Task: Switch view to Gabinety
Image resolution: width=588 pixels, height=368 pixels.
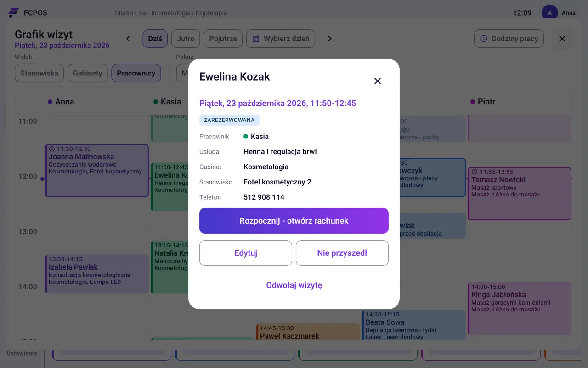Action: [x=87, y=73]
